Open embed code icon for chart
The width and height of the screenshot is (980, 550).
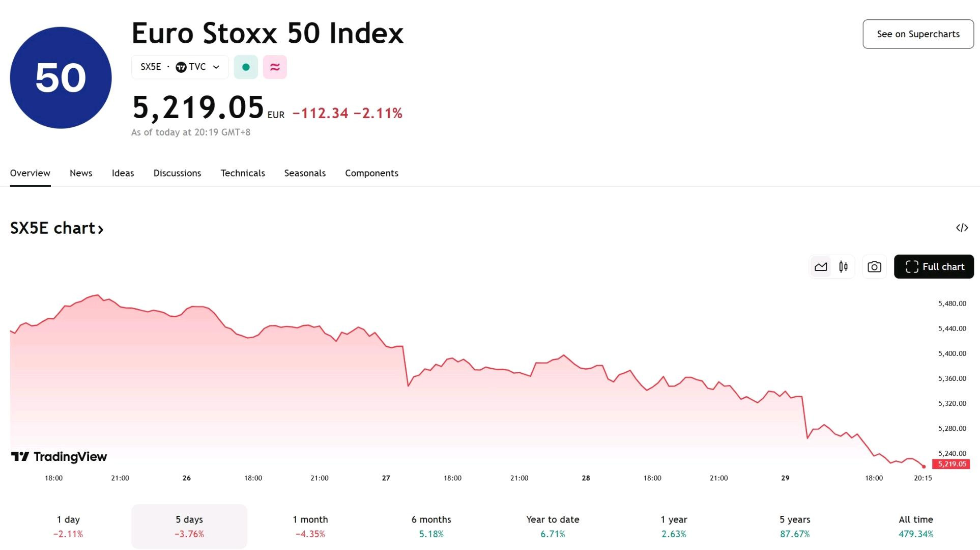point(962,228)
